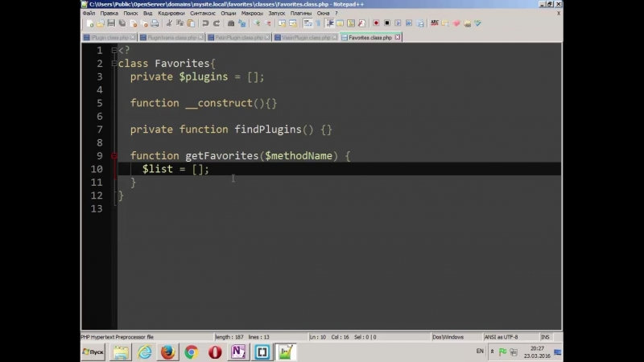Image resolution: width=644 pixels, height=362 pixels.
Task: Collapse the getFavorites fold on line 9
Action: tap(114, 155)
